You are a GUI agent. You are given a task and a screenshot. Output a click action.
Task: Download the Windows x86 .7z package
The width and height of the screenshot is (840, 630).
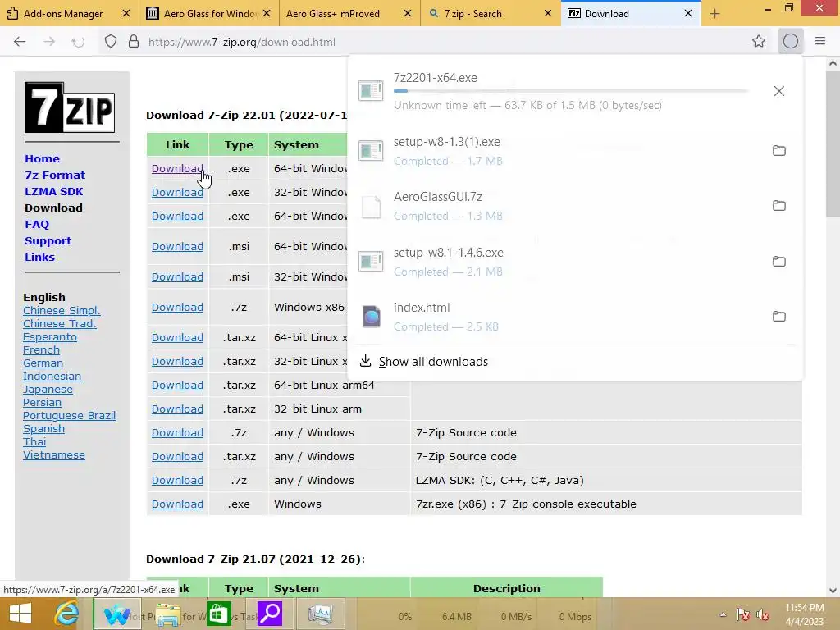click(x=177, y=308)
